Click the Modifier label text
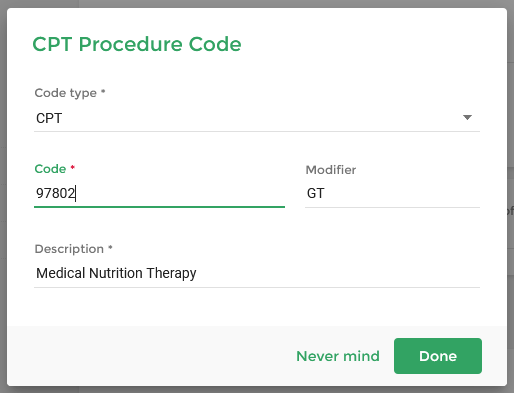514x393 pixels. 331,170
